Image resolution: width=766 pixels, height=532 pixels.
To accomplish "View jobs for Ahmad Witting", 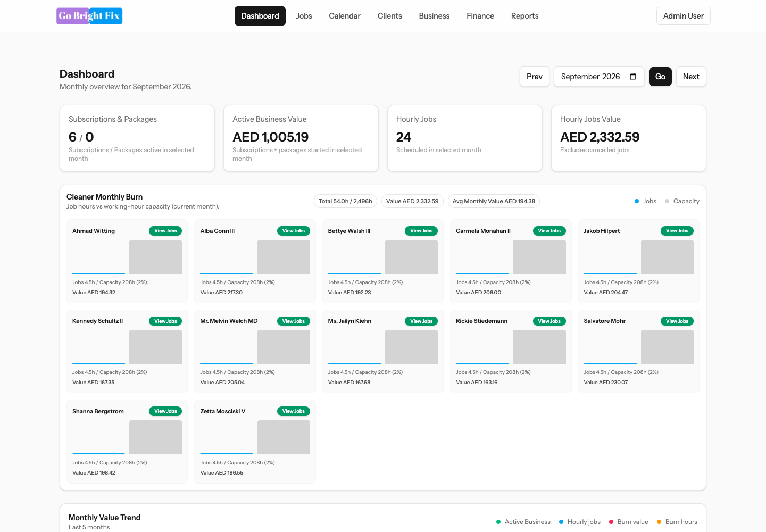I will pos(165,231).
